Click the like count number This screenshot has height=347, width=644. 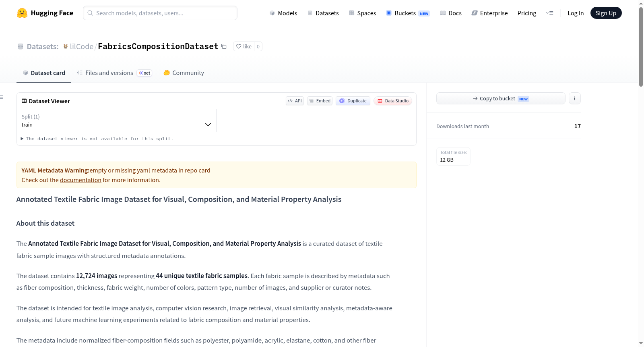point(258,46)
